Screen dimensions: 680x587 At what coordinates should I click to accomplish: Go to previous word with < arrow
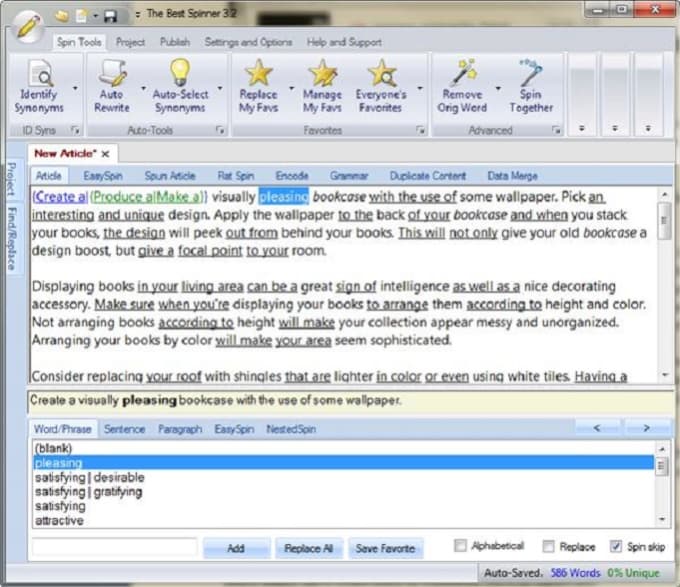tap(598, 428)
